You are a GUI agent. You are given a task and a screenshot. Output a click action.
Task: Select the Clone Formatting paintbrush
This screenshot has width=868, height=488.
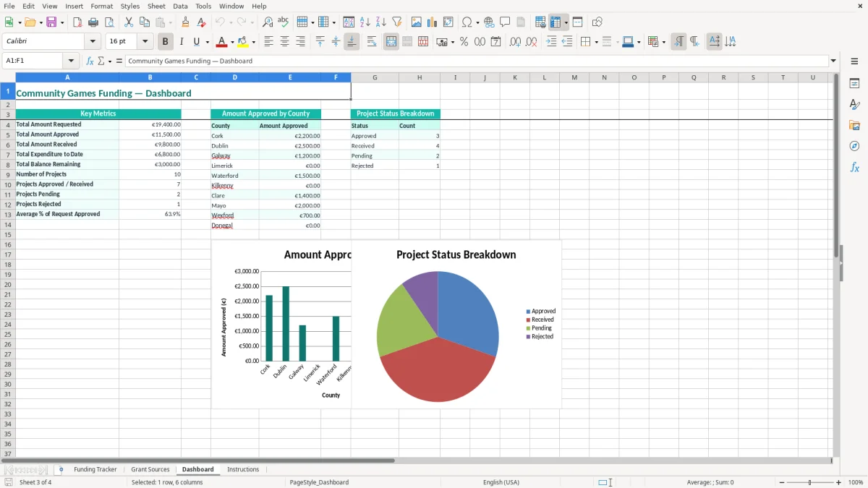[185, 22]
